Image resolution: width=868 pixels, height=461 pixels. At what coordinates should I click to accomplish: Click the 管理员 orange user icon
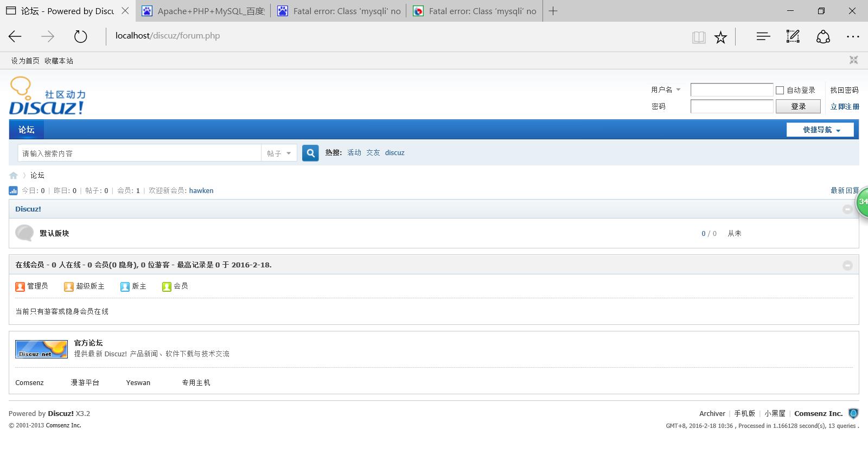click(20, 286)
